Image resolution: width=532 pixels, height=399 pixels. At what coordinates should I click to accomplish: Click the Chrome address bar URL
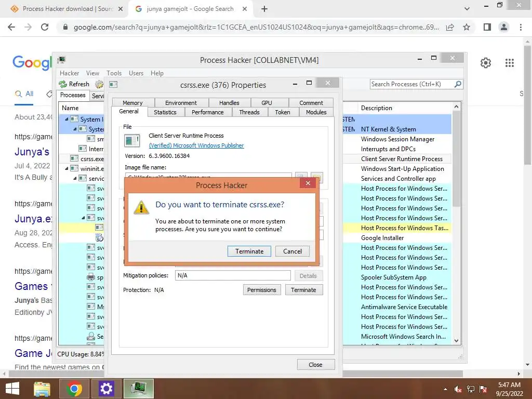(x=256, y=27)
